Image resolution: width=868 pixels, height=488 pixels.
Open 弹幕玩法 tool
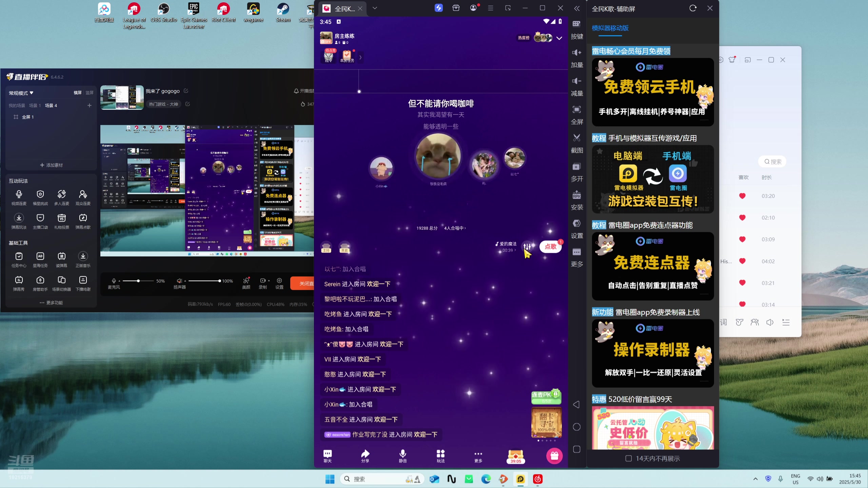pyautogui.click(x=19, y=221)
